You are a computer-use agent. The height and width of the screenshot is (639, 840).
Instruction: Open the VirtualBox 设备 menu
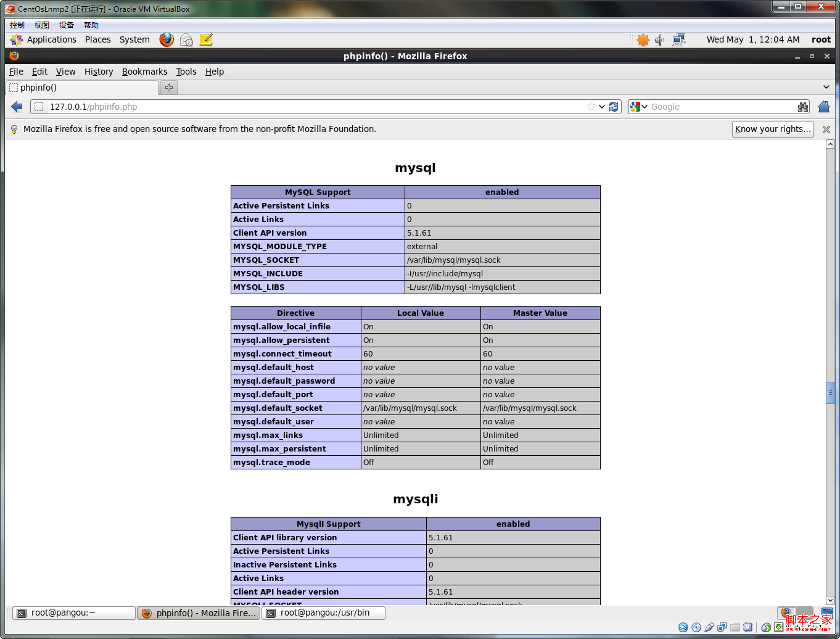[67, 25]
